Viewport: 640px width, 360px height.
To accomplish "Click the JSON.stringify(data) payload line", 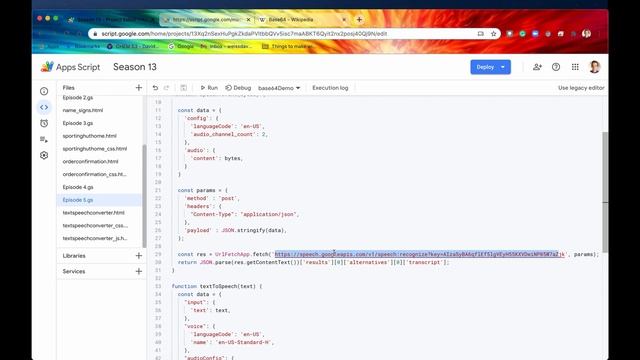I will click(235, 230).
